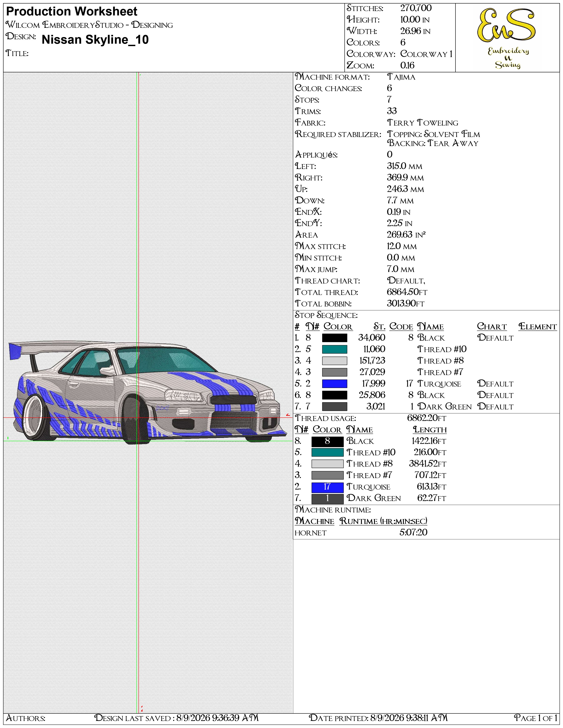The height and width of the screenshot is (728, 563).
Task: Click the "Length" column header
Action: (430, 430)
